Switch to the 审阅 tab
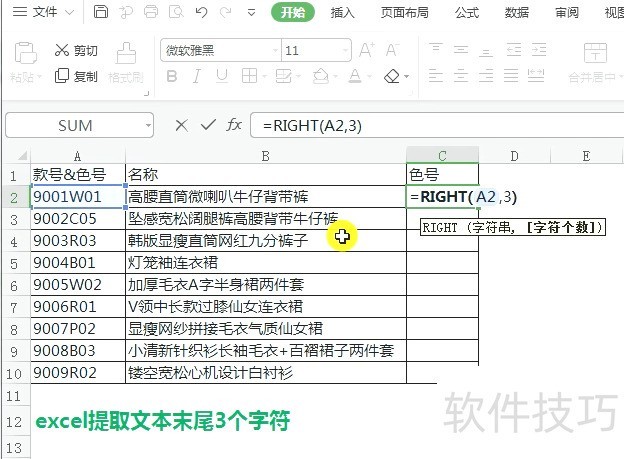 coord(567,13)
